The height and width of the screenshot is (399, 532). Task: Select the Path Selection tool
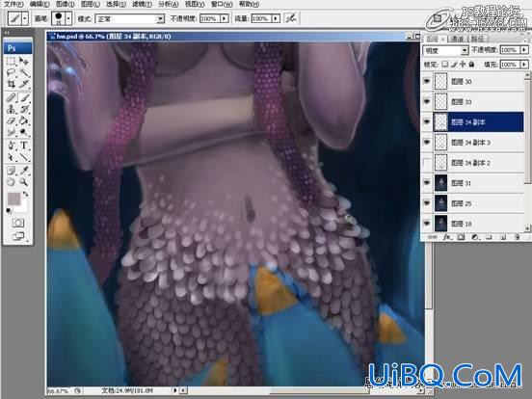click(x=12, y=157)
